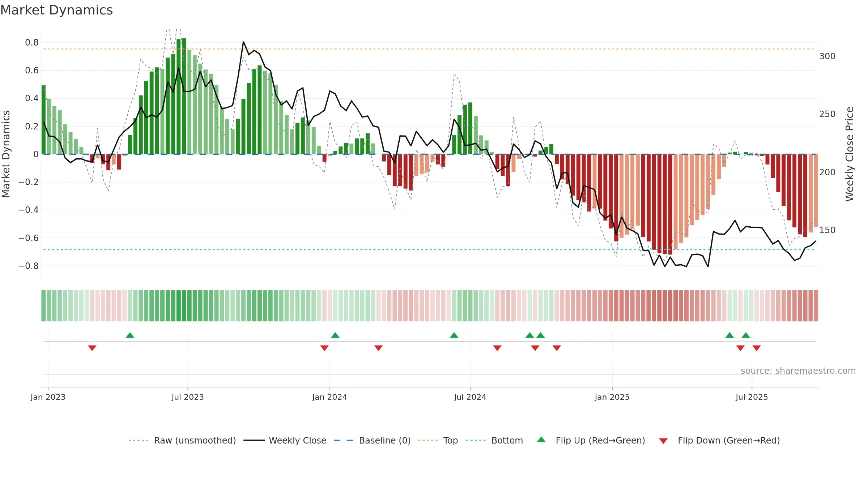Toggle the Flip Up (Red→Green) legend entry
This screenshot has height=488, width=868.
pyautogui.click(x=591, y=441)
